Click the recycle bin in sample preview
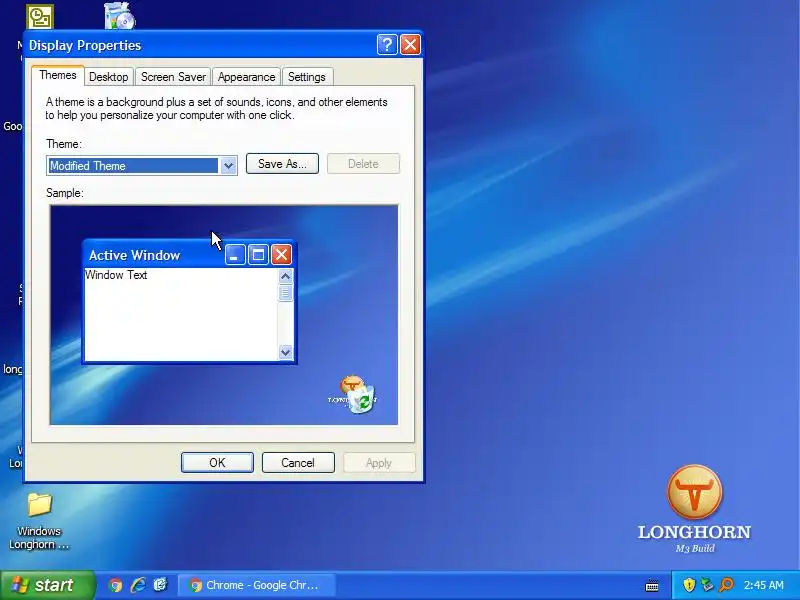This screenshot has height=600, width=800. coord(363,399)
